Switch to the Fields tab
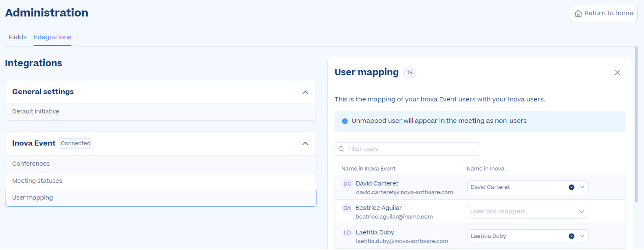The height and width of the screenshot is (250, 644). pos(17,37)
